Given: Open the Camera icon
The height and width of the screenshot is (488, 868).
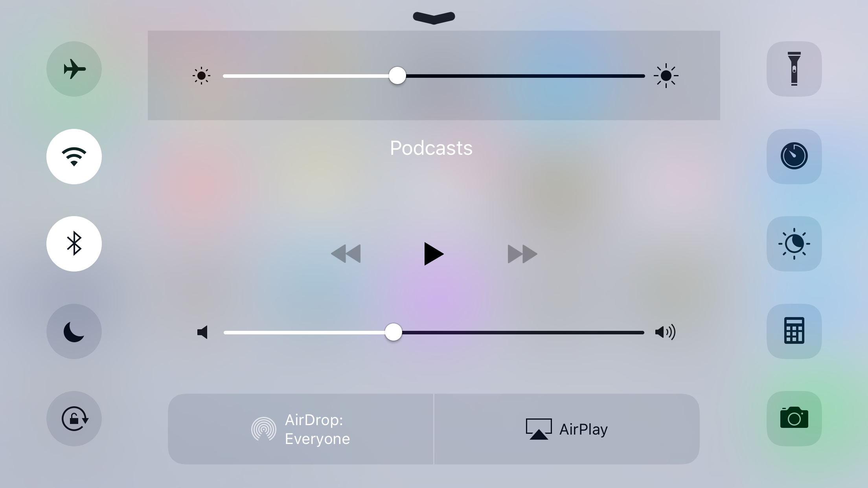Looking at the screenshot, I should [794, 418].
